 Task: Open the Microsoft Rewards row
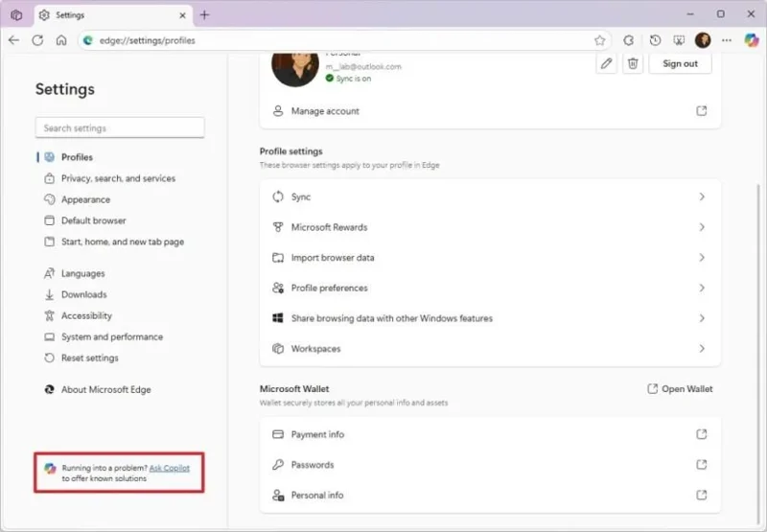tap(490, 227)
